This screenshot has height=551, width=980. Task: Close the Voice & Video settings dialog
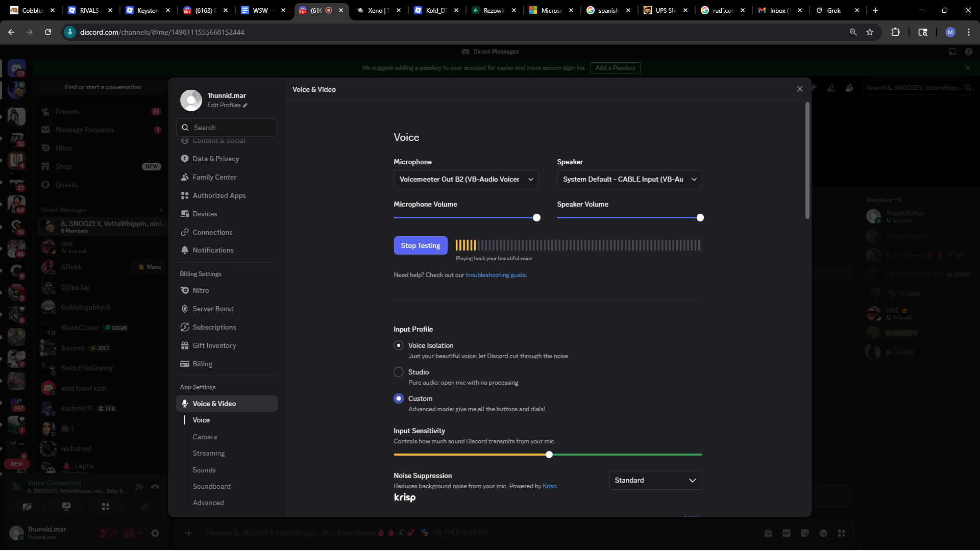(800, 89)
